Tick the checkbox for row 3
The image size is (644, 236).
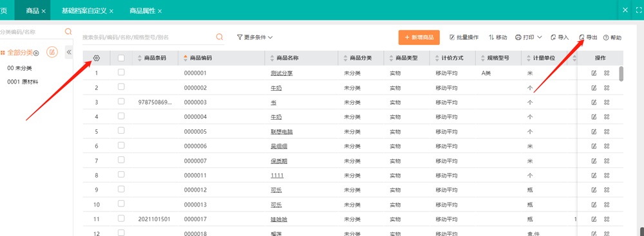[x=121, y=102]
